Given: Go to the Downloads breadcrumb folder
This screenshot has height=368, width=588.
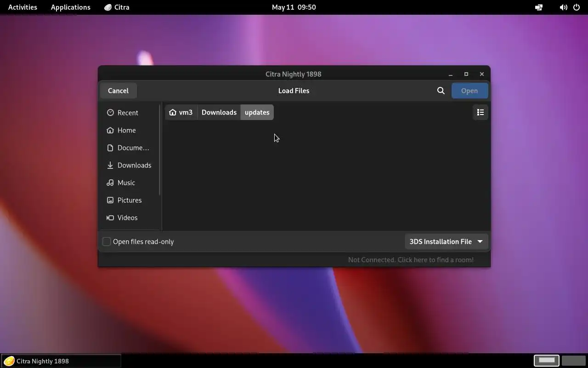Looking at the screenshot, I should (x=219, y=112).
